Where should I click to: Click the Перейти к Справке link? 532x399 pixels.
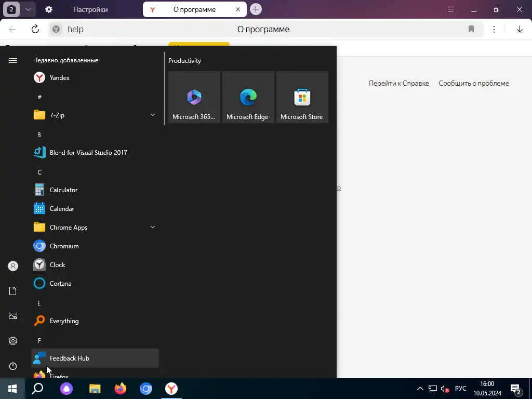[x=399, y=83]
